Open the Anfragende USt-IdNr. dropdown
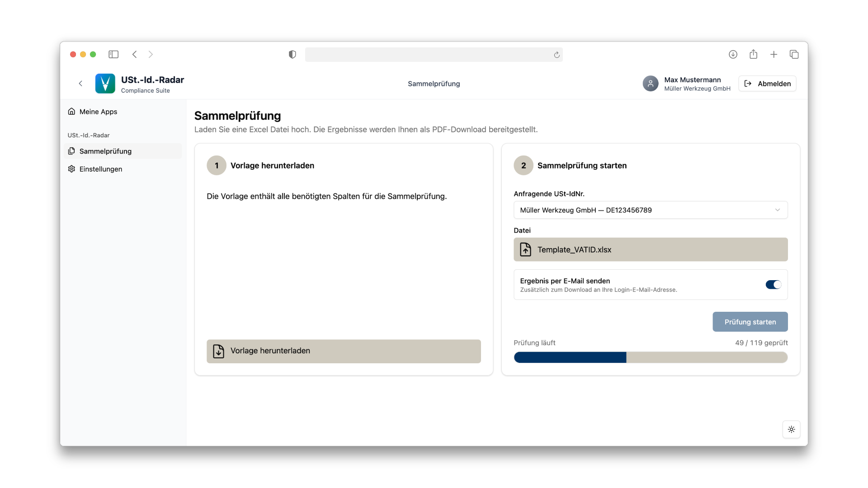The width and height of the screenshot is (868, 488). [651, 210]
